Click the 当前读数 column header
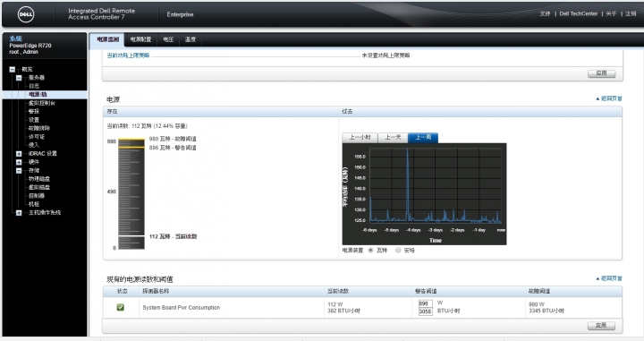Image resolution: width=644 pixels, height=341 pixels. tap(338, 291)
